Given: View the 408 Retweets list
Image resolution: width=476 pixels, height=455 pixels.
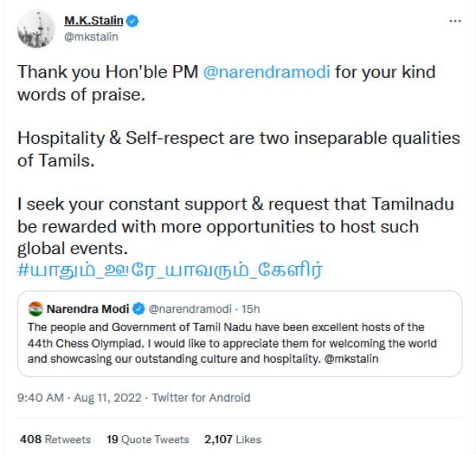Looking at the screenshot, I should coord(55,439).
